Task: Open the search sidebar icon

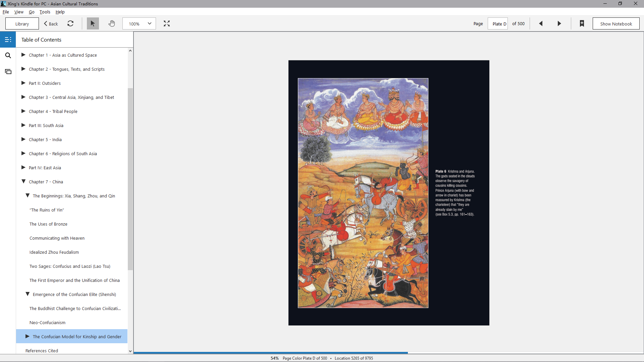Action: click(x=8, y=55)
